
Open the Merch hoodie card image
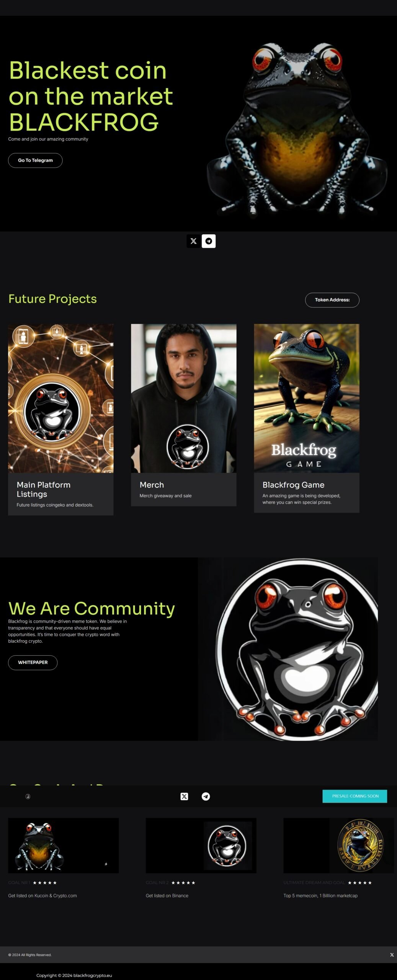tap(184, 398)
